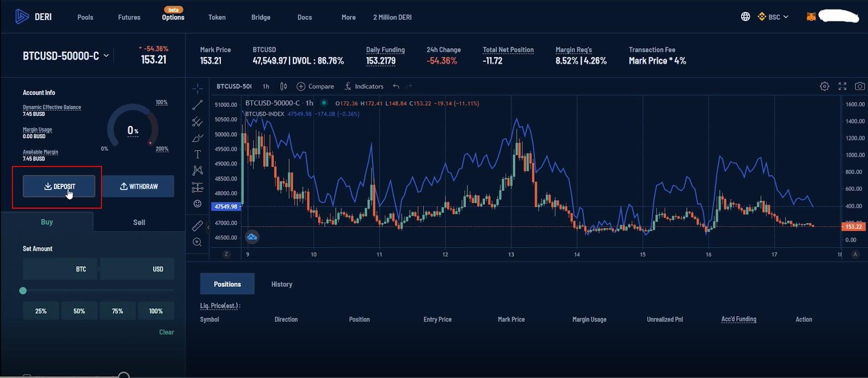Click the timezone Z button on chart axis

[x=226, y=254]
